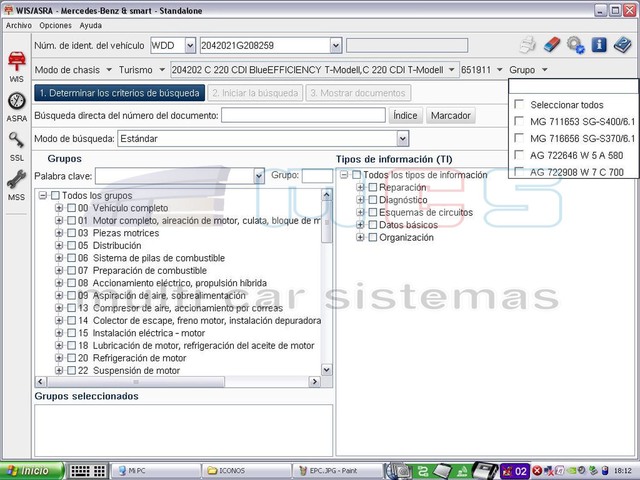
Task: Open the help book icon
Action: (622, 45)
